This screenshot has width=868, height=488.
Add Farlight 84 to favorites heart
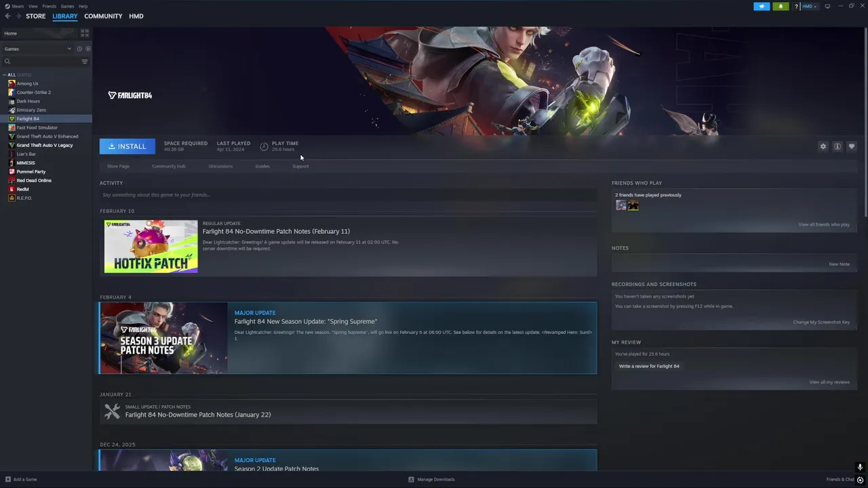click(x=852, y=146)
